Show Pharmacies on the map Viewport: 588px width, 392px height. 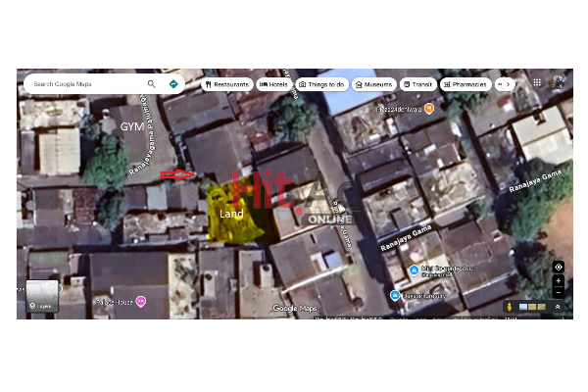pos(465,84)
